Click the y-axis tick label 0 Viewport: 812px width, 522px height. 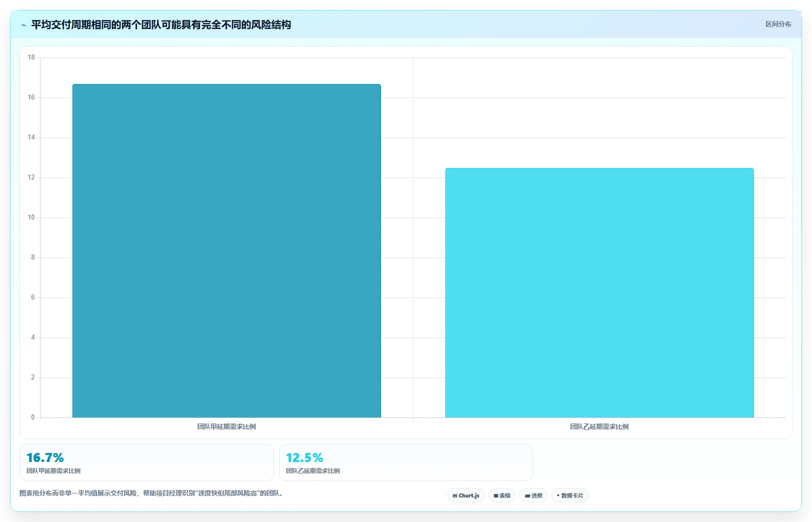33,417
